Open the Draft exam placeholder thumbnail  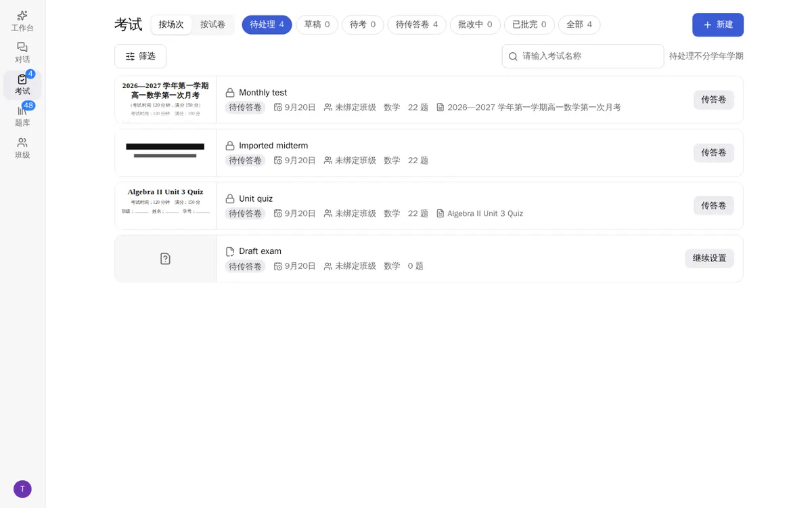166,259
